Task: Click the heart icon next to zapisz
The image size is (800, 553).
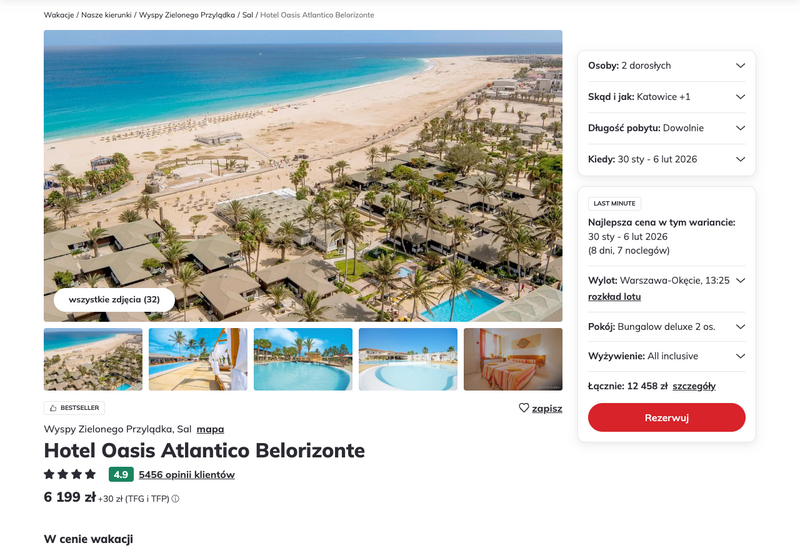Action: (x=523, y=408)
